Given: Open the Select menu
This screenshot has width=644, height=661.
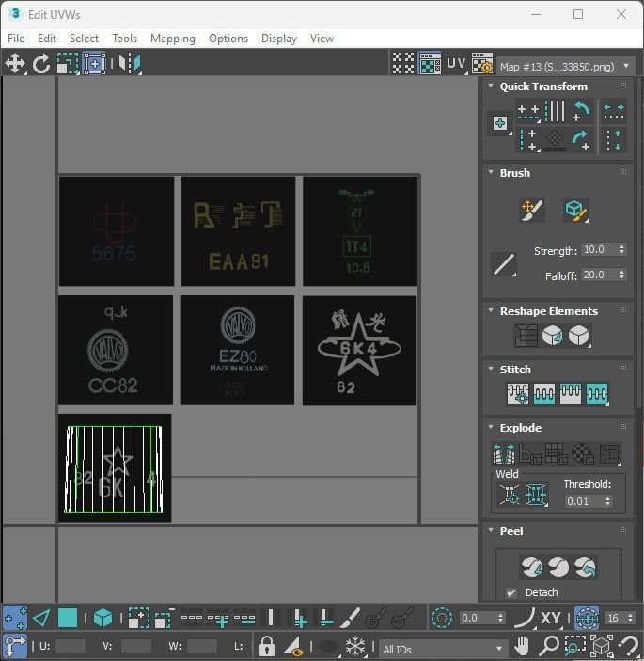Looking at the screenshot, I should pyautogui.click(x=84, y=39).
